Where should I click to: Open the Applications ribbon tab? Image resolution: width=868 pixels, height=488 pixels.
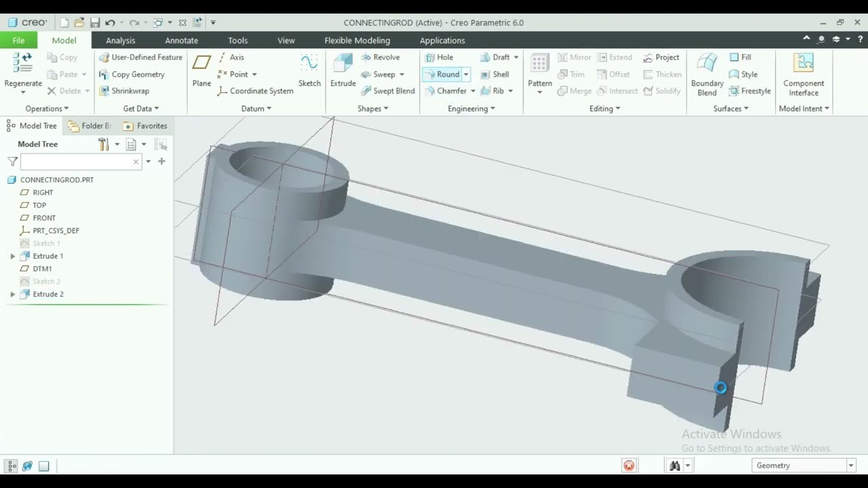[442, 40]
